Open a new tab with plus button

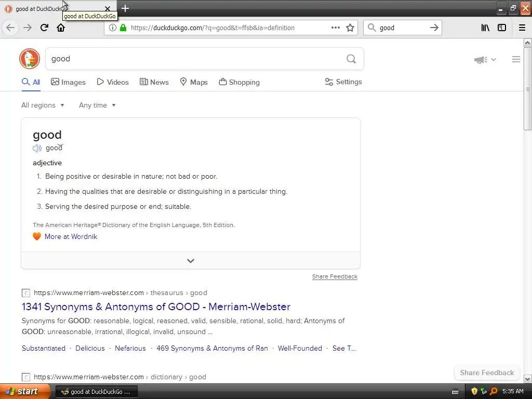(x=125, y=8)
